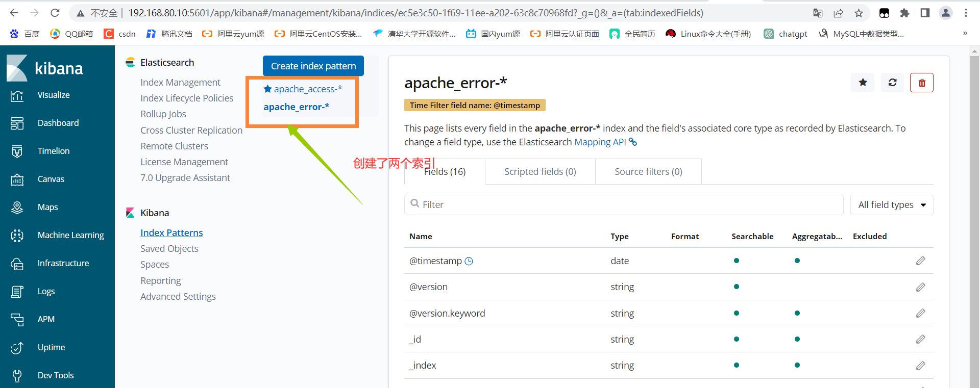Edit the @version field pencil
The width and height of the screenshot is (980, 388).
[x=920, y=287]
